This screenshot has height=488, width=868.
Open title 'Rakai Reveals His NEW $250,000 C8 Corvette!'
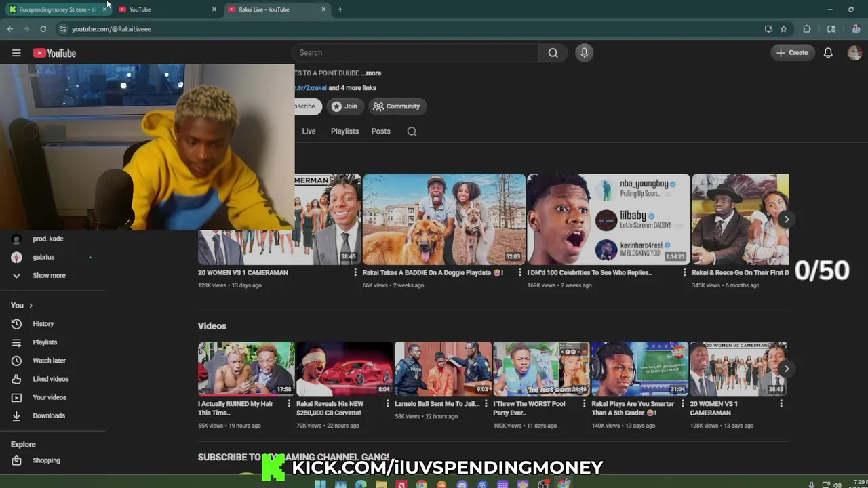[x=330, y=408]
